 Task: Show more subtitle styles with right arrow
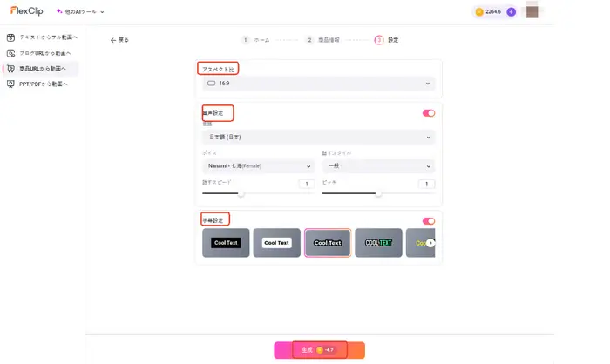tap(430, 243)
